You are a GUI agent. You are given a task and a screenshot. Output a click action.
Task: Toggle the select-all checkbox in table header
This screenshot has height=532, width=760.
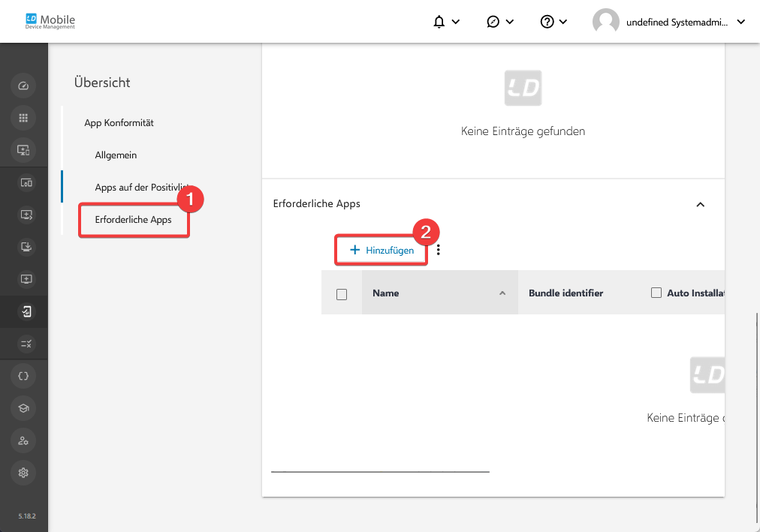(342, 294)
